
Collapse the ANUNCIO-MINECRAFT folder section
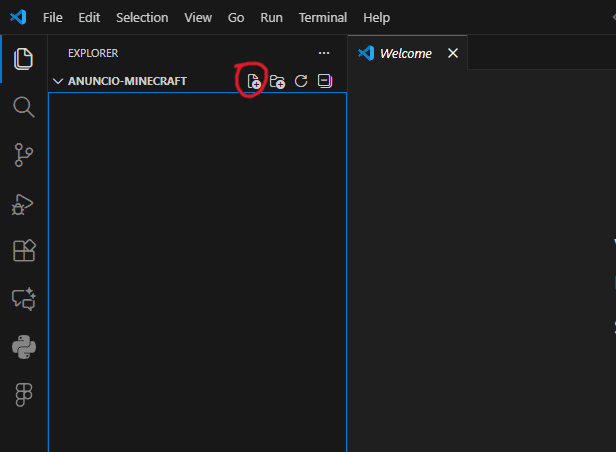pos(58,81)
